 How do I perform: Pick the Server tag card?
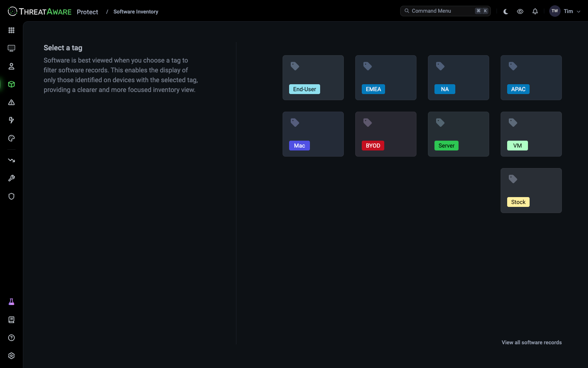click(x=459, y=134)
